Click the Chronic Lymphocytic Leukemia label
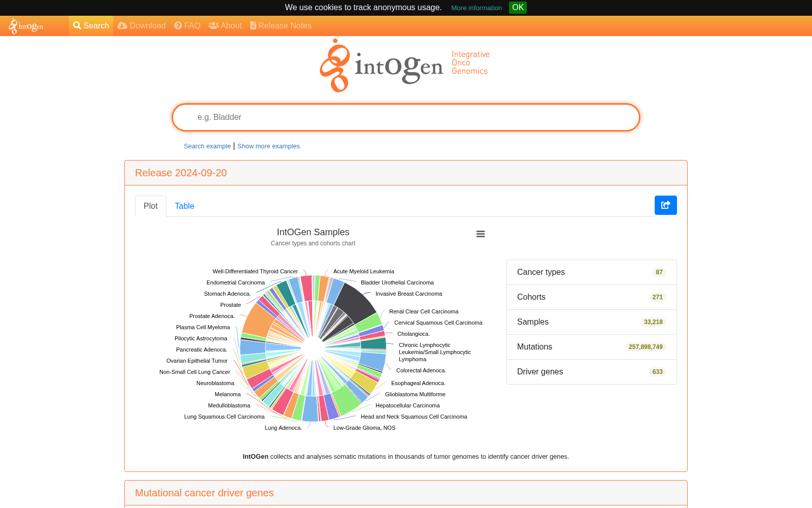Image resolution: width=812 pixels, height=508 pixels. pyautogui.click(x=435, y=353)
